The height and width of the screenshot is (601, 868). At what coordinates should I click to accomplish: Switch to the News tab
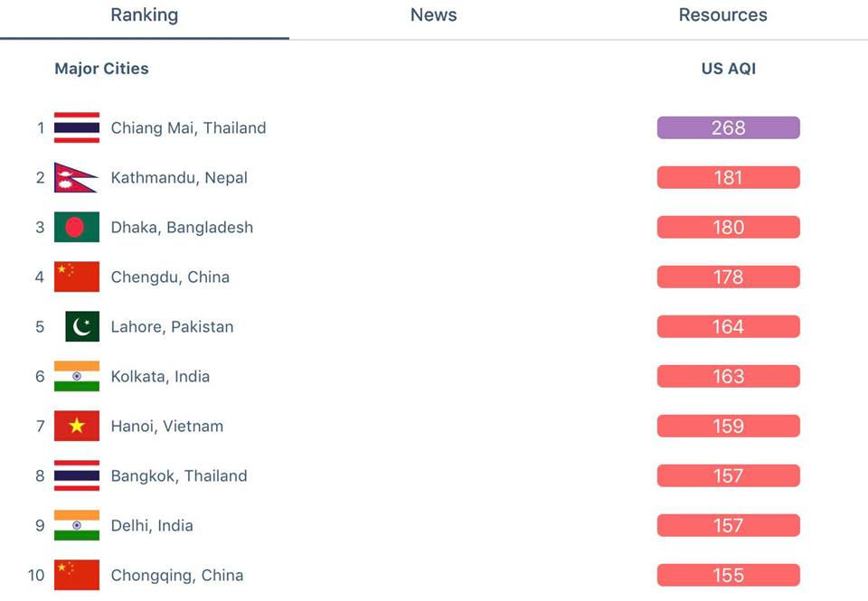click(x=433, y=15)
